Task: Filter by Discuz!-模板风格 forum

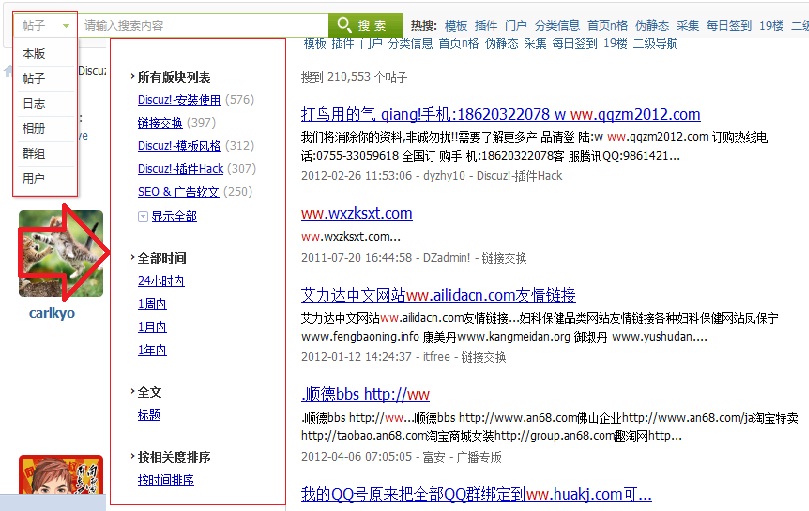Action: [179, 146]
